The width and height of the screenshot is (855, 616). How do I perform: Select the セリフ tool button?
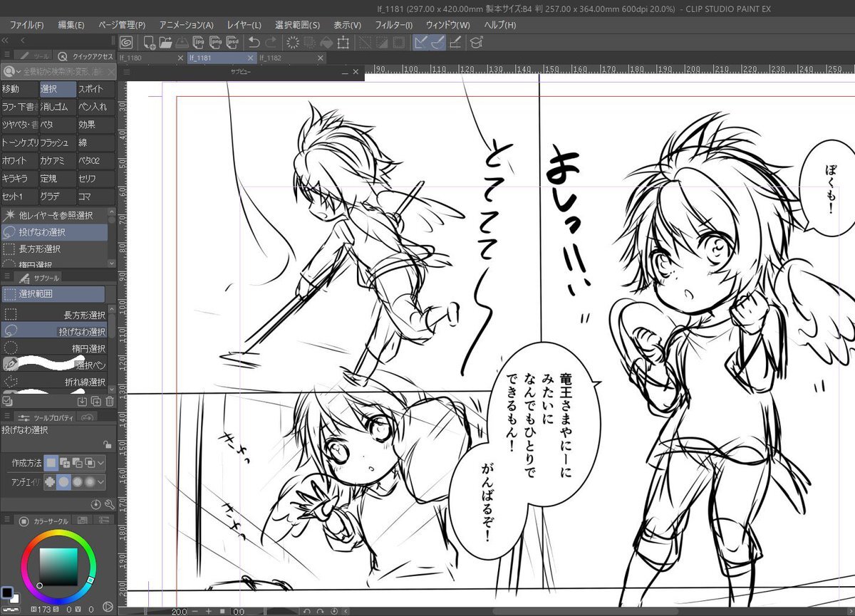point(96,179)
